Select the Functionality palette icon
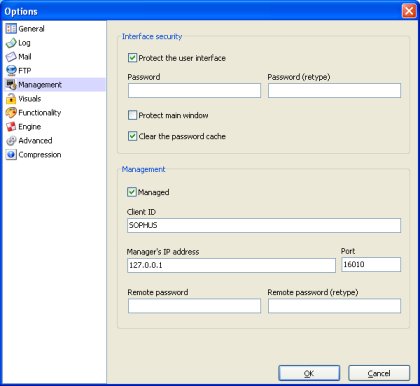This screenshot has width=420, height=386. coord(11,113)
